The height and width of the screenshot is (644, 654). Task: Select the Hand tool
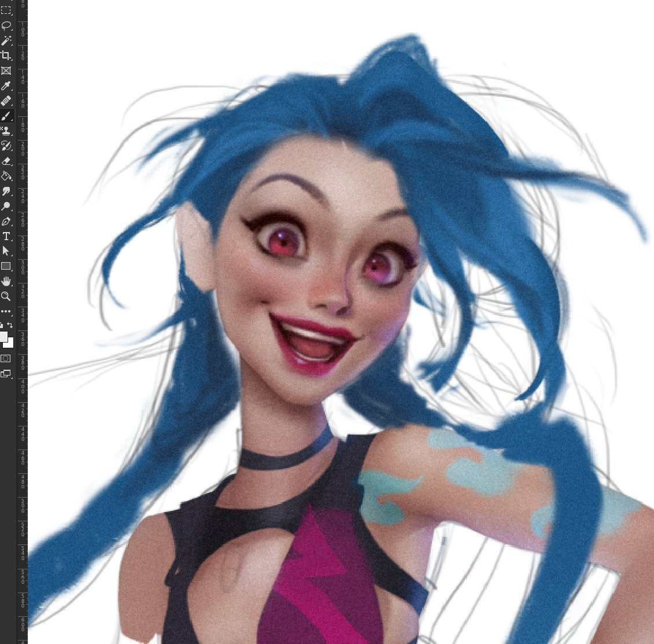6,281
